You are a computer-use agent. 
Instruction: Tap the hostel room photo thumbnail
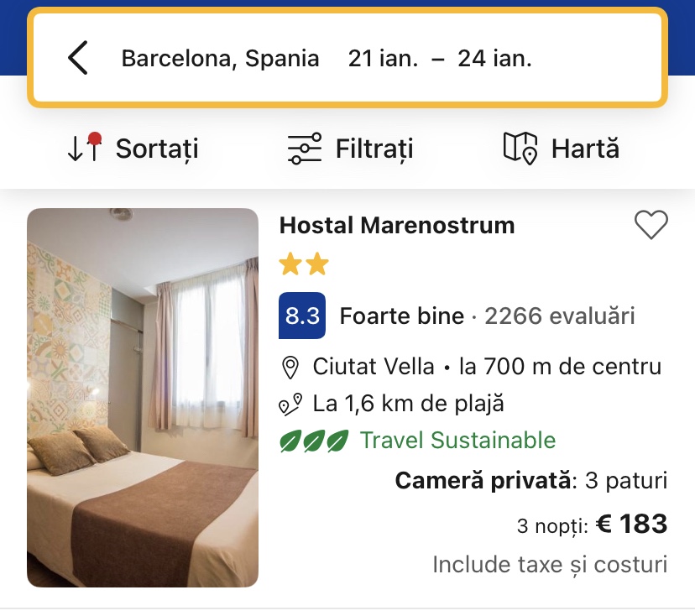coord(143,397)
